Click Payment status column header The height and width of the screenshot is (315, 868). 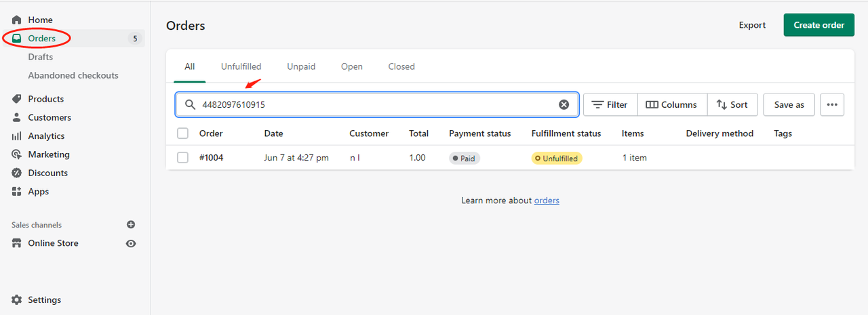(480, 133)
